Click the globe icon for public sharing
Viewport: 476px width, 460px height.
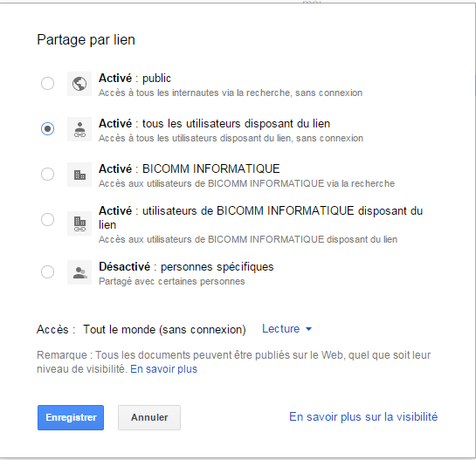coord(79,84)
